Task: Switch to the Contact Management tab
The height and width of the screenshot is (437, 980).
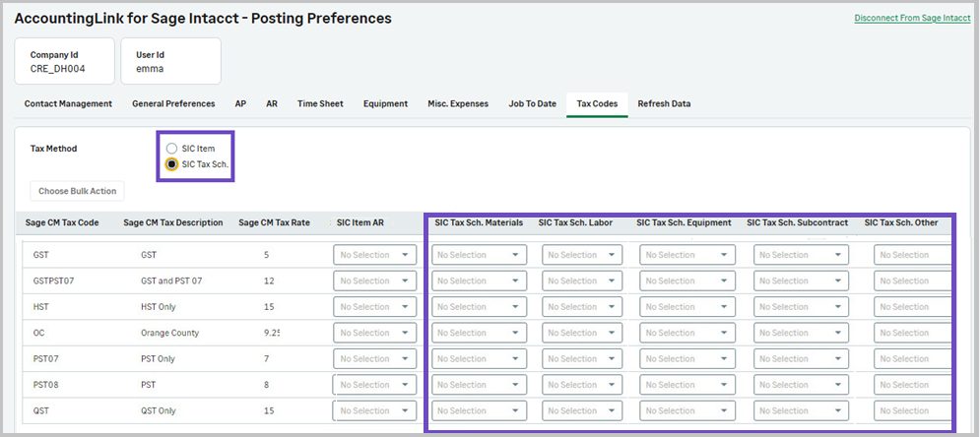Action: [68, 103]
